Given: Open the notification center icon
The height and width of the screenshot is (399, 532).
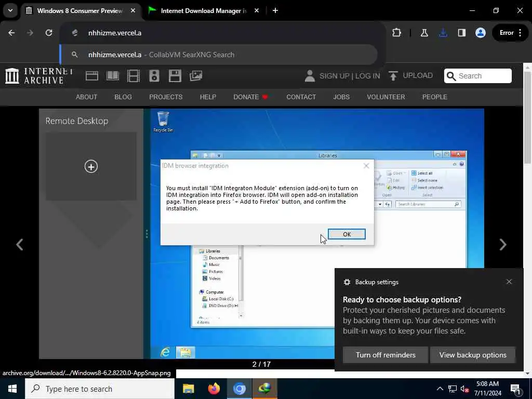Looking at the screenshot, I should click(x=516, y=390).
